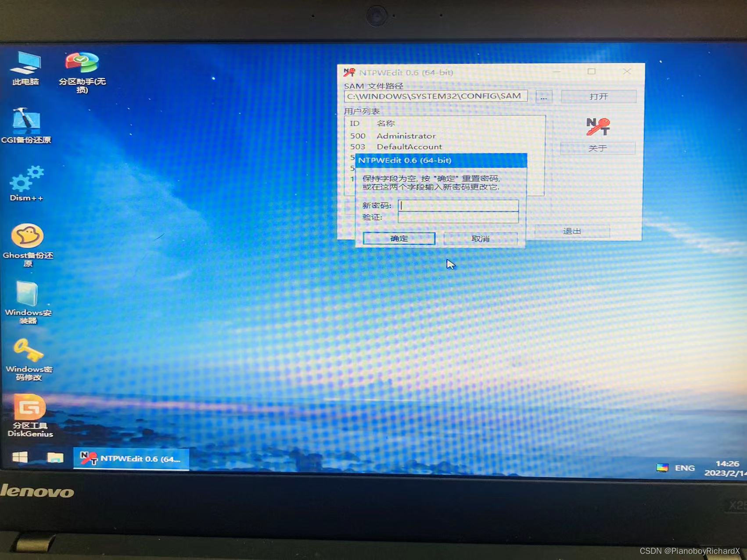747x560 pixels.
Task: Launch the Dism++ desktop icon
Action: (x=26, y=183)
